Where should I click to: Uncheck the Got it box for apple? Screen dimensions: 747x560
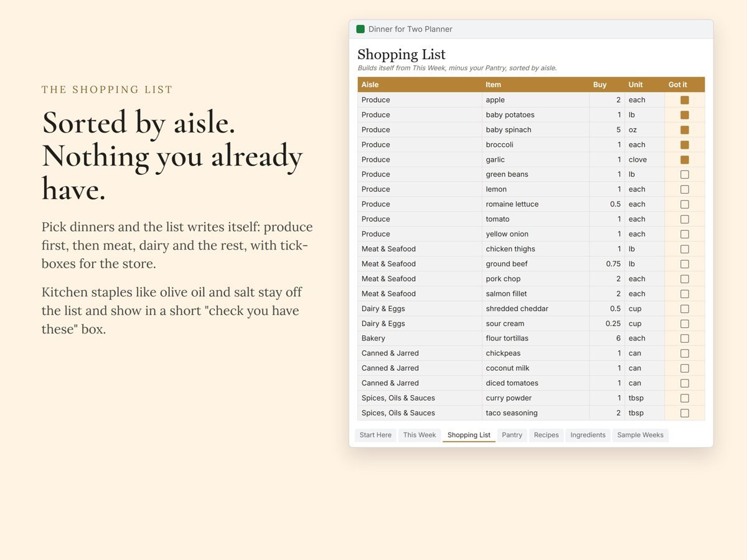(685, 100)
